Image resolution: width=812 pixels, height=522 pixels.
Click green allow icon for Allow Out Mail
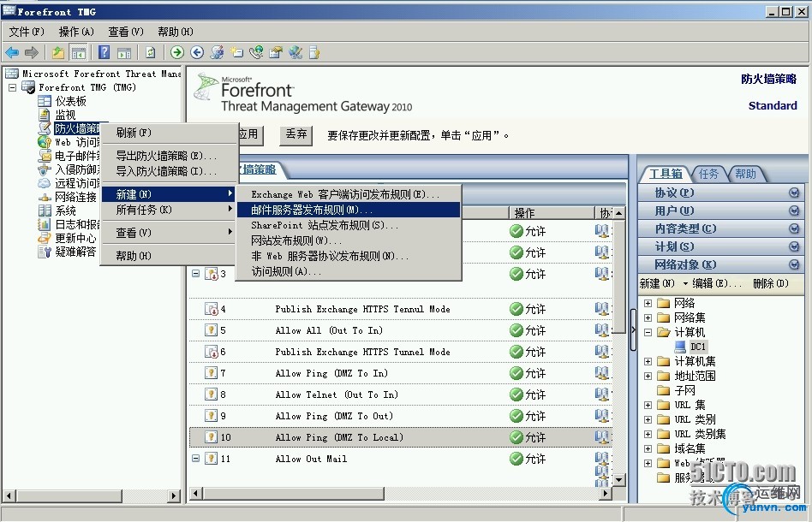tap(516, 459)
